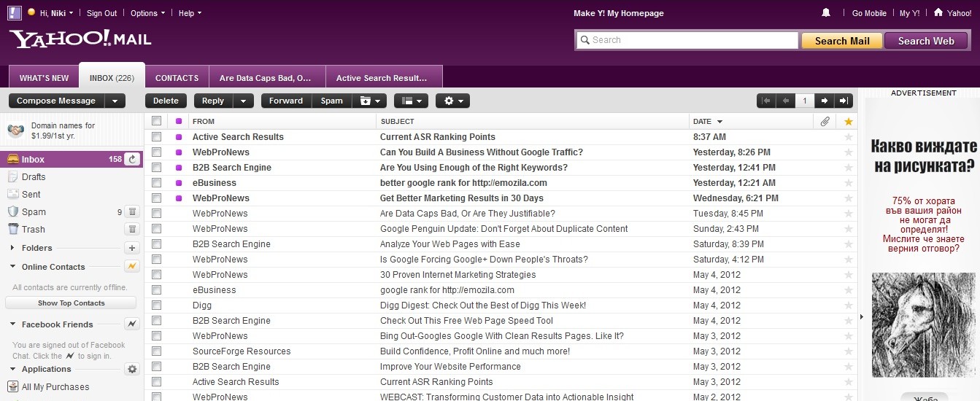Image resolution: width=980 pixels, height=401 pixels.
Task: Switch to the CONTACTS tab
Action: pos(177,78)
